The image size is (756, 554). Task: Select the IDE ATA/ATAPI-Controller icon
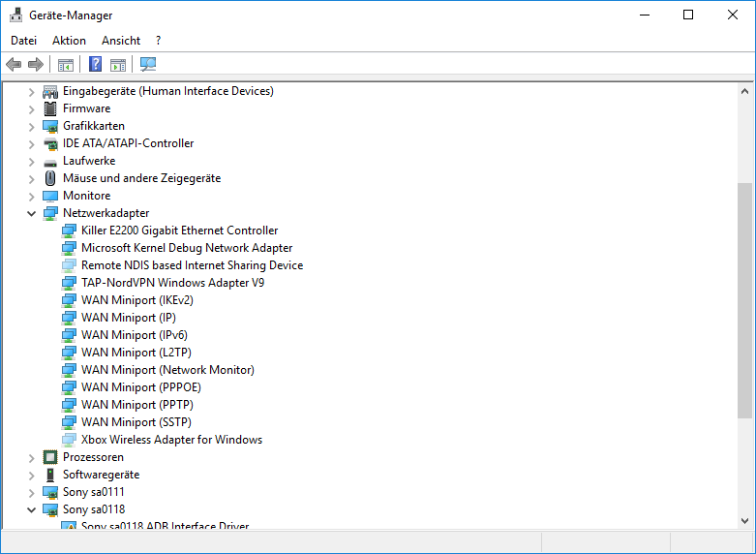(x=50, y=143)
